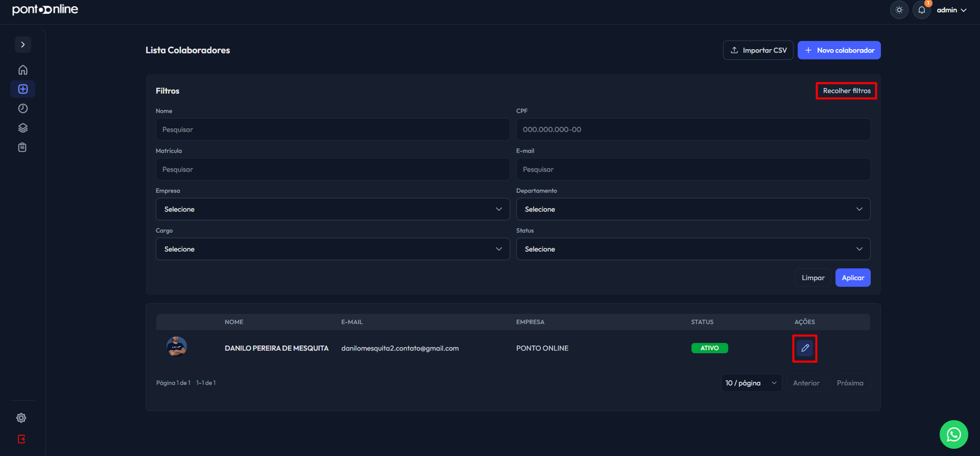Focus the CPF input field
Viewport: 980px width, 456px height.
[693, 129]
